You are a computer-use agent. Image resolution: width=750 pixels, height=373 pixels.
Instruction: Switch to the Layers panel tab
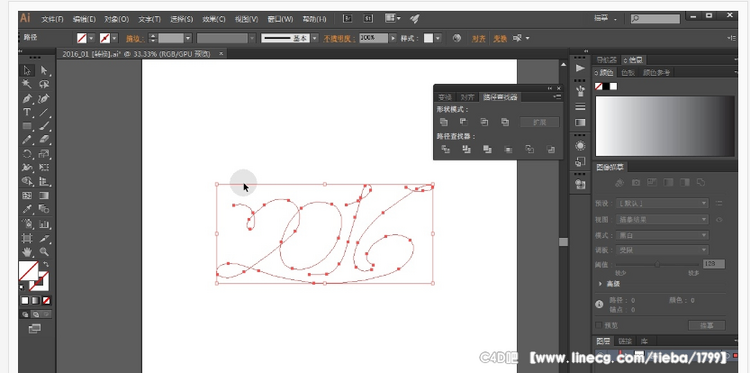[x=604, y=341]
